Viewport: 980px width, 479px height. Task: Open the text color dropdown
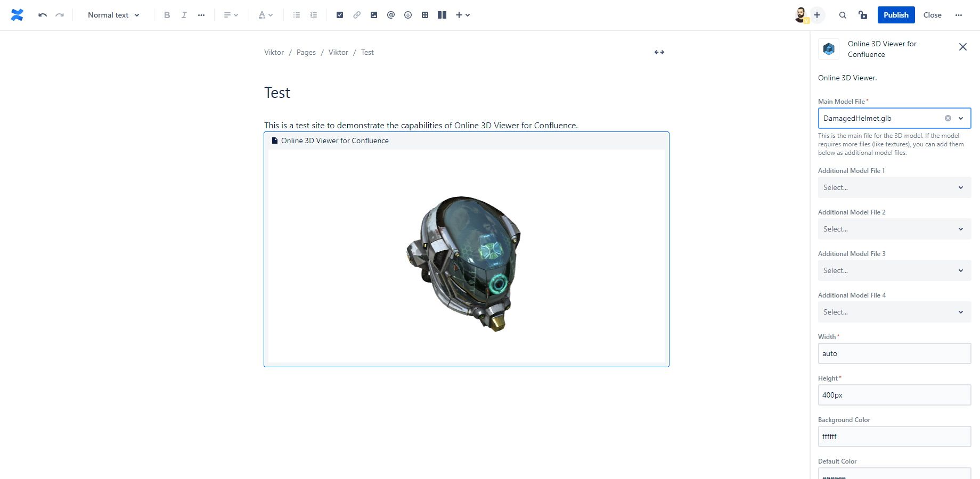[x=265, y=15]
